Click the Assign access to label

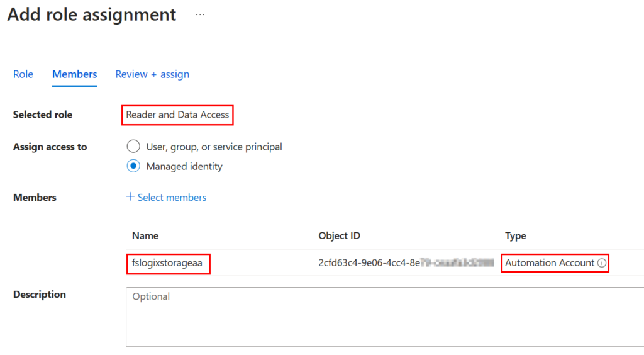coord(50,147)
